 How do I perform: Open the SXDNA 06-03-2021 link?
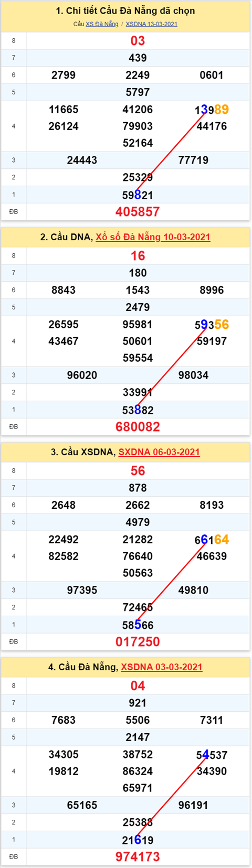point(159,452)
